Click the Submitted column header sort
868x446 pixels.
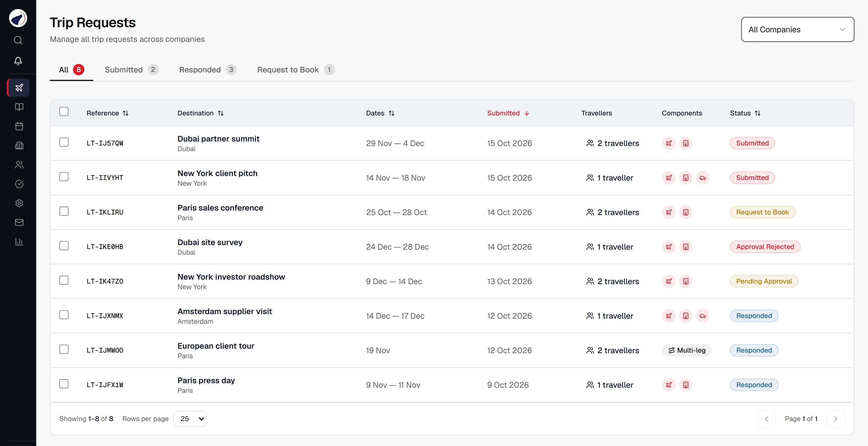(x=508, y=113)
